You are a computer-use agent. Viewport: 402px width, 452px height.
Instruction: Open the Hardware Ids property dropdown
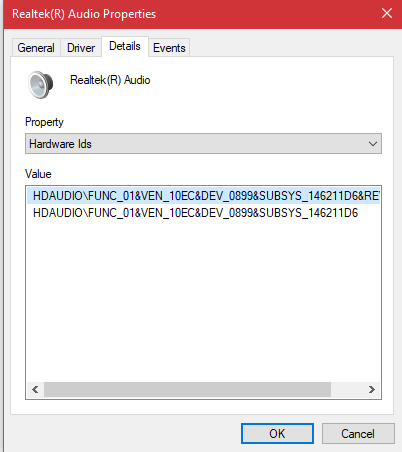point(203,144)
